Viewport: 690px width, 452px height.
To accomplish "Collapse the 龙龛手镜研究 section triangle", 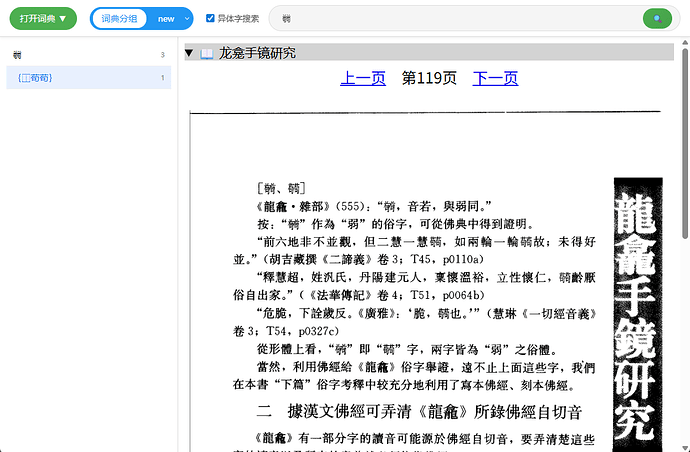I will click(189, 53).
